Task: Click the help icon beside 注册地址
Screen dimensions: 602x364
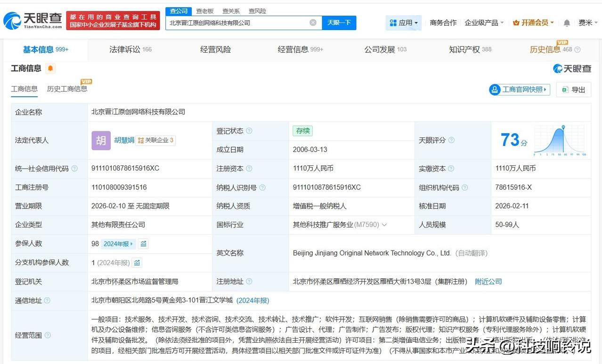Action: click(x=249, y=282)
